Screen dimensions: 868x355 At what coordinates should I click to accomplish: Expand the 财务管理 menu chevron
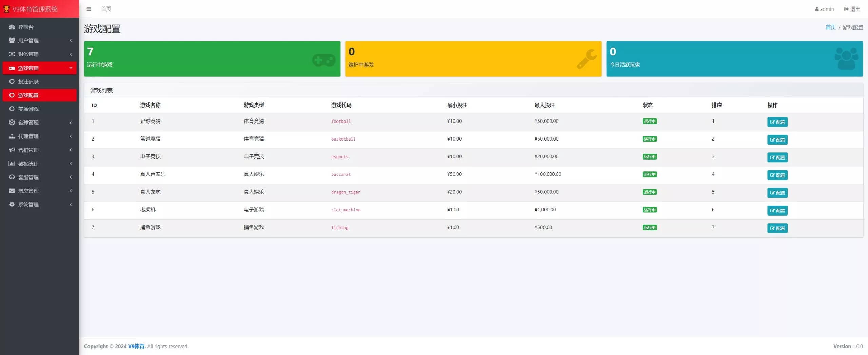[x=71, y=54]
